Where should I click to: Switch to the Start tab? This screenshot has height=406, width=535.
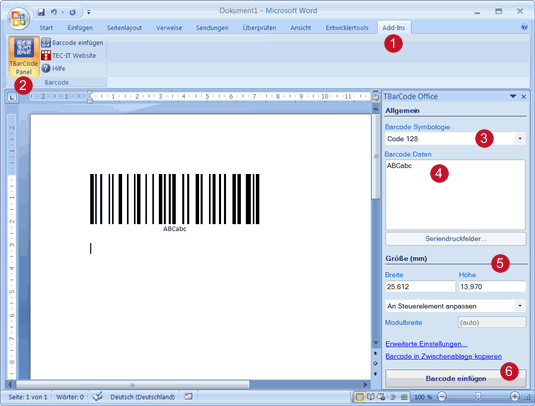pos(46,28)
